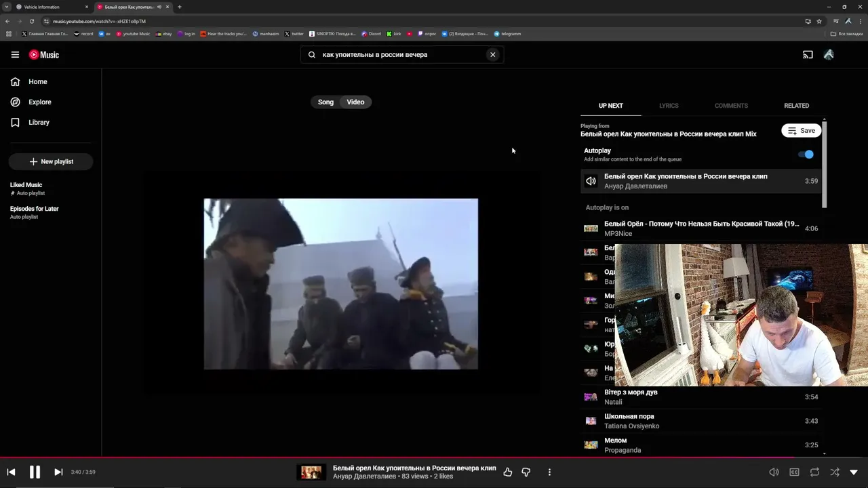Open the kick bookmark

pyautogui.click(x=394, y=34)
